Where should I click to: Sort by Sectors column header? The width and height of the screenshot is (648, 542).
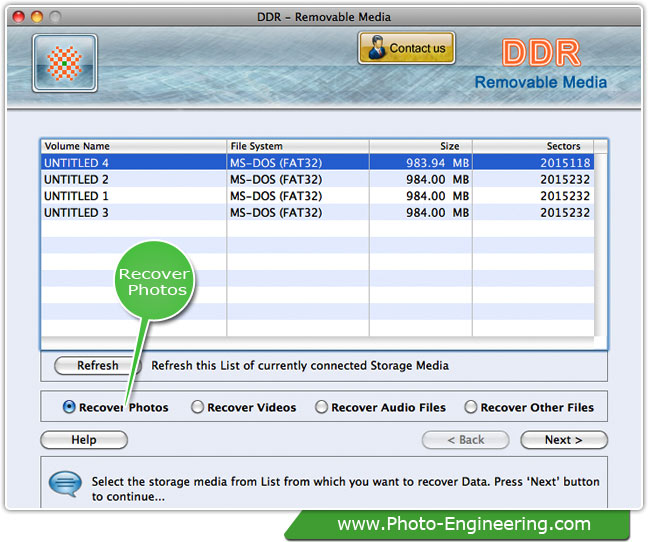(x=533, y=146)
